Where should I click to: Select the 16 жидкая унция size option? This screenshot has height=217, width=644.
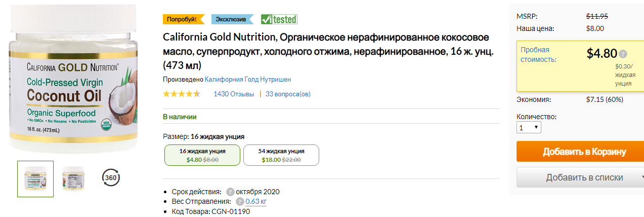[202, 155]
